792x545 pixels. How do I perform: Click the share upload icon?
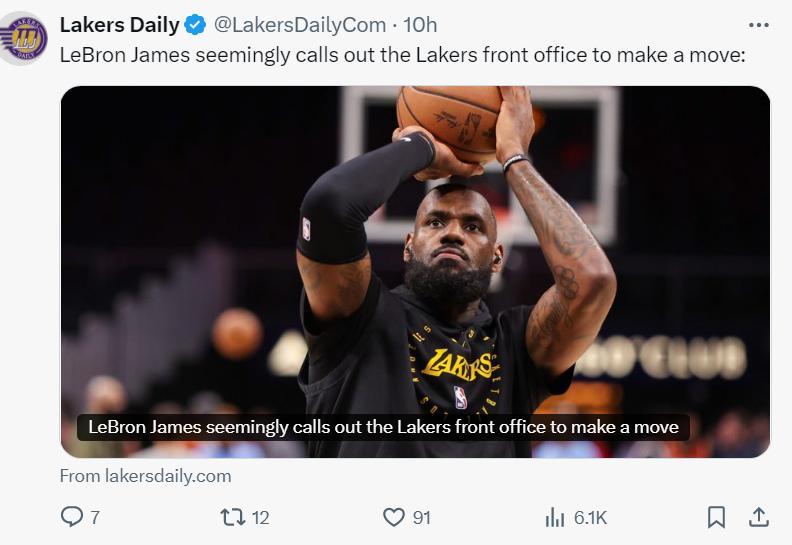click(x=759, y=517)
